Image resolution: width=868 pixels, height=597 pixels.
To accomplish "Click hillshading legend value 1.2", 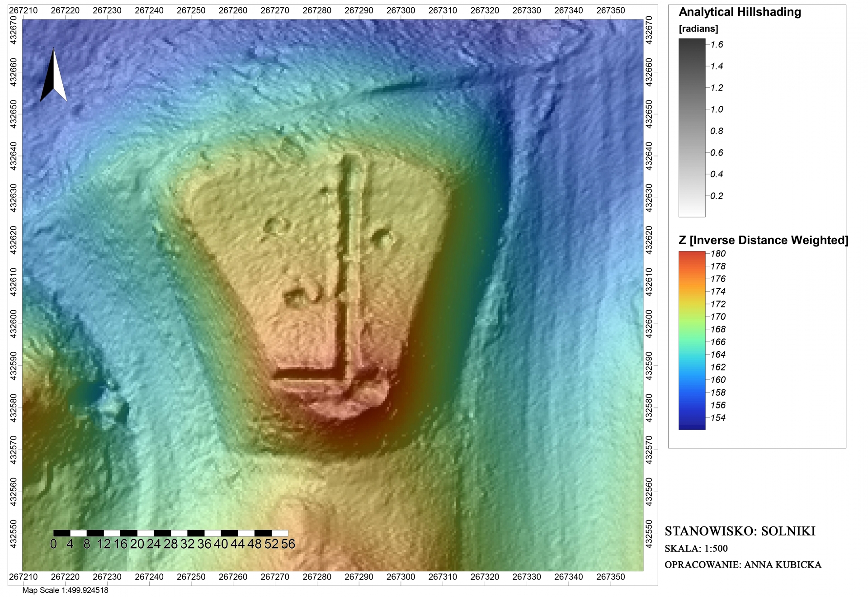I will 717,88.
